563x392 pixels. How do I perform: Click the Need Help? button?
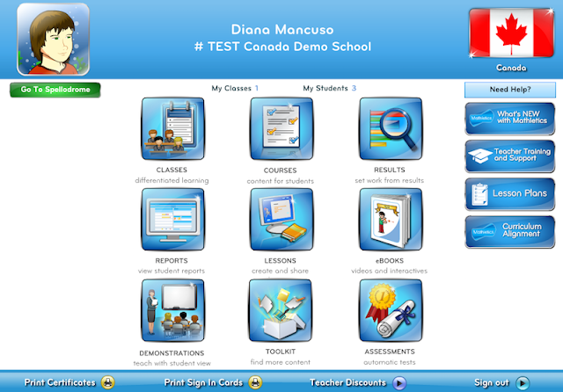pyautogui.click(x=510, y=90)
